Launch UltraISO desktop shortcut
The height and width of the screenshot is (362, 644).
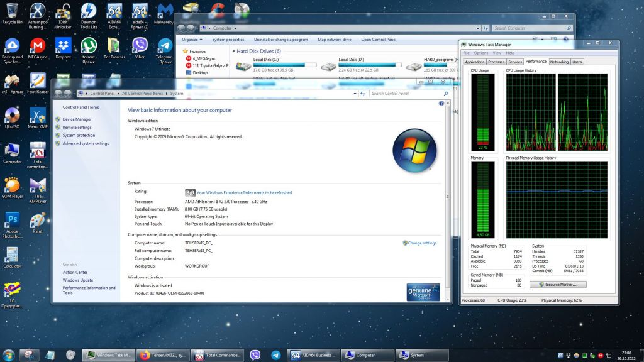pyautogui.click(x=12, y=118)
